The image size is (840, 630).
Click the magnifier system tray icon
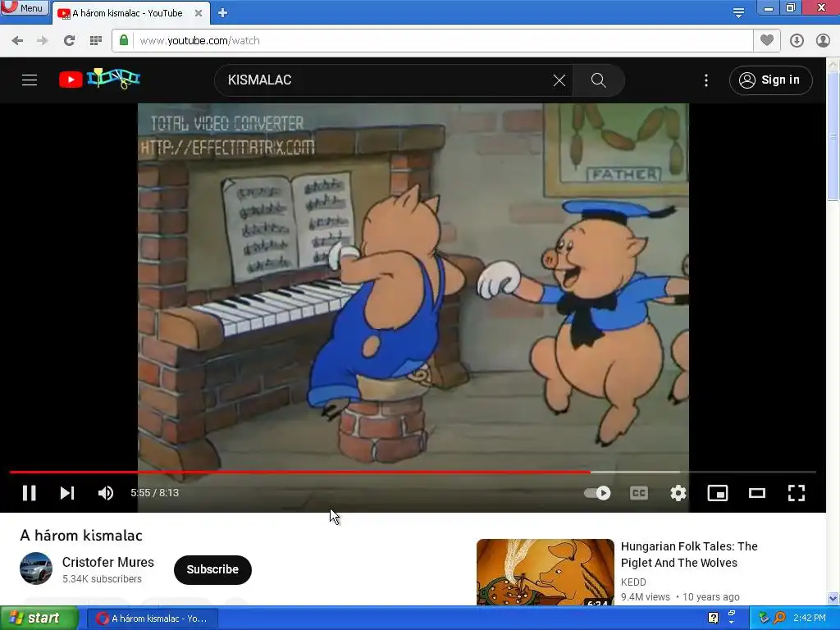pos(779,618)
